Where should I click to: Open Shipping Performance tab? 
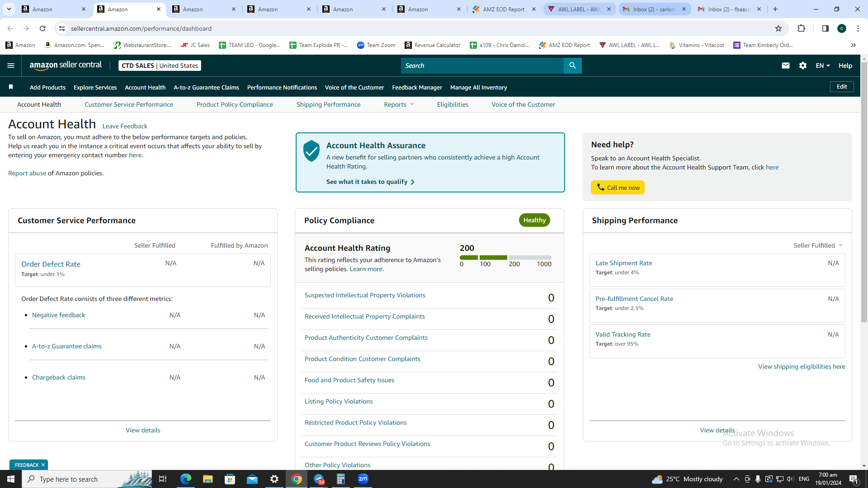tap(329, 104)
